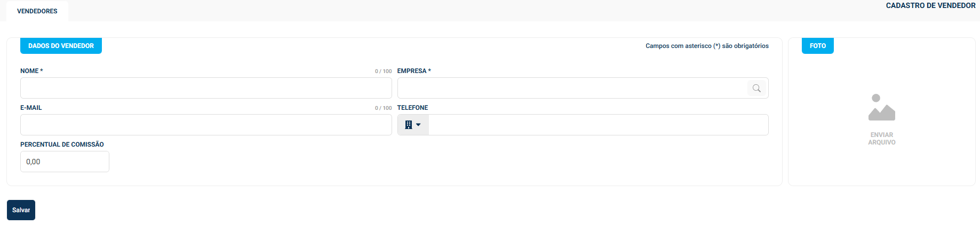The image size is (980, 233).
Task: Open the VENDEDORES tab
Action: pyautogui.click(x=37, y=11)
